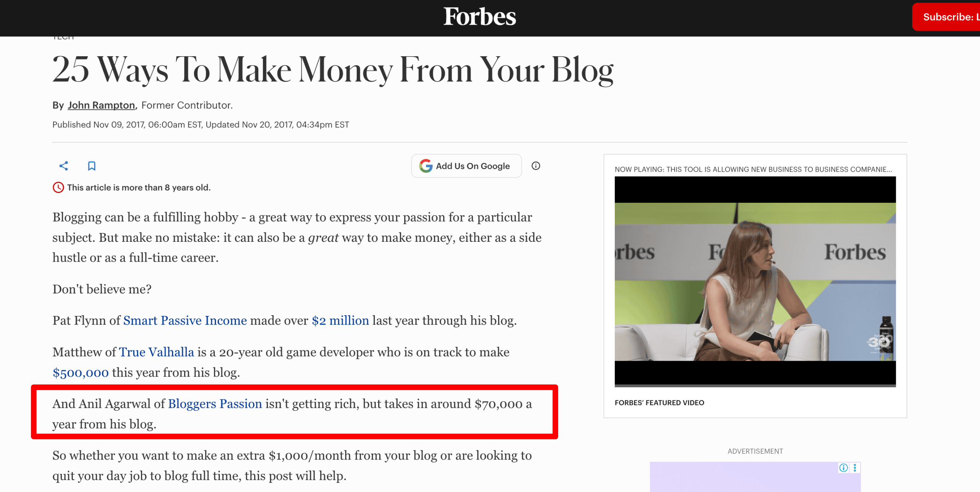980x492 pixels.
Task: Open the advertisement info icon
Action: pyautogui.click(x=843, y=468)
